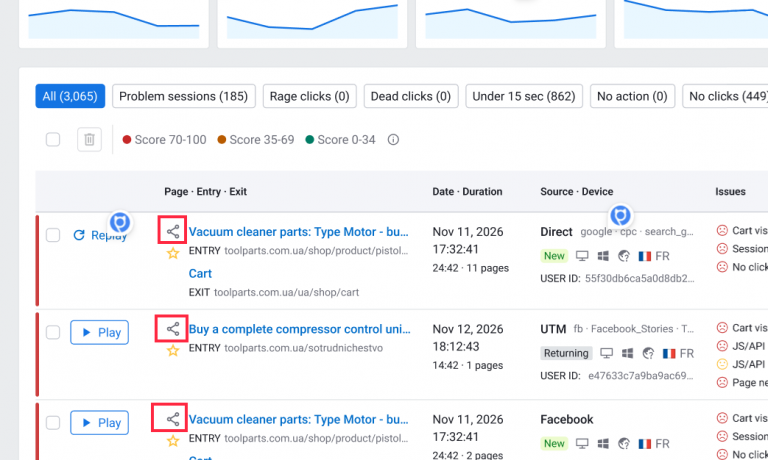Play the UTM Facebook_Stories session

point(99,333)
